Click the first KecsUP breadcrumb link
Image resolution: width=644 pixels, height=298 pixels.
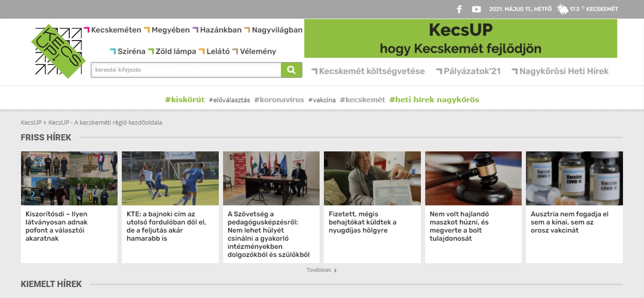(x=31, y=122)
